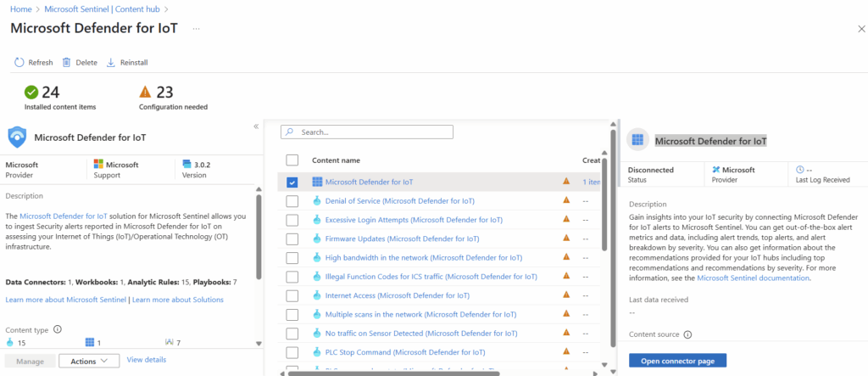
Task: Check the Denial of Service checkbox
Action: point(292,201)
